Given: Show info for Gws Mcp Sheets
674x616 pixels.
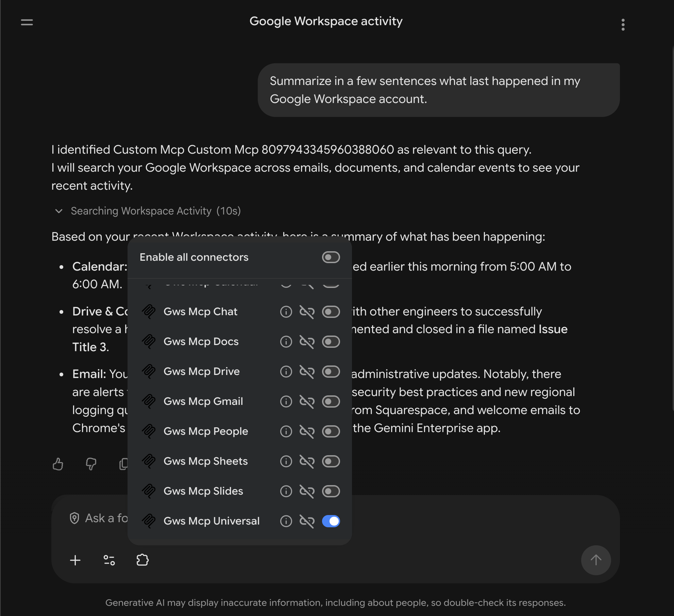Looking at the screenshot, I should point(286,461).
